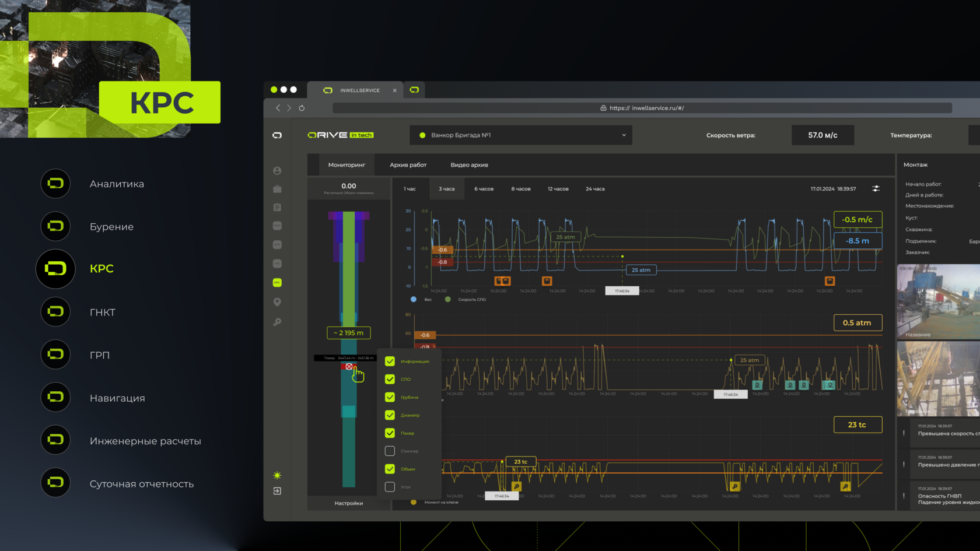
Task: Select ГНКТ in the left menu
Action: tap(103, 313)
